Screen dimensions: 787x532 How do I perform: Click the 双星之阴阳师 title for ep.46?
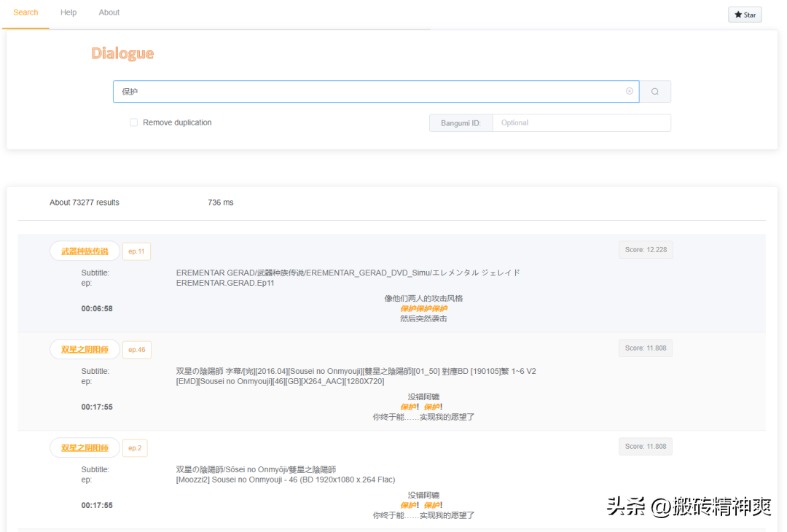85,349
